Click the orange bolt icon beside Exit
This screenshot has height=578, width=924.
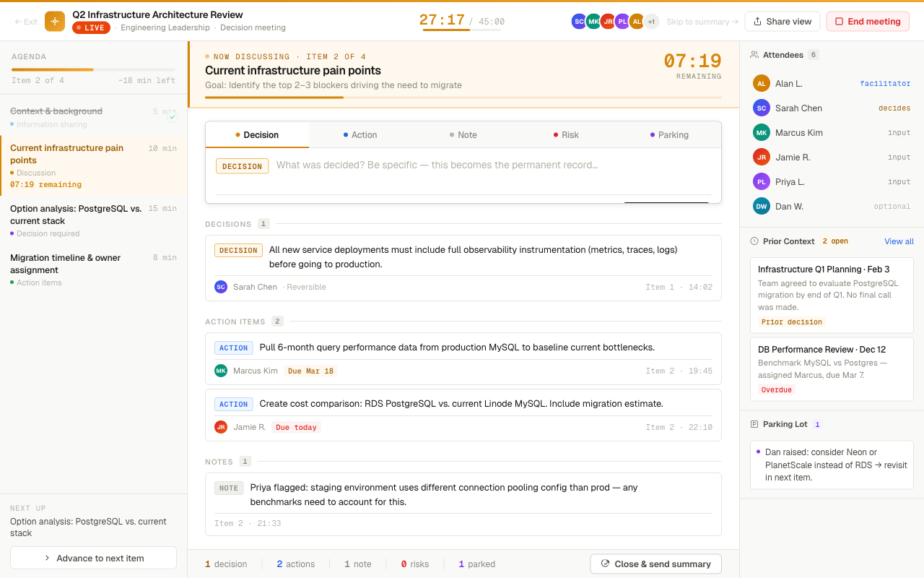click(54, 21)
